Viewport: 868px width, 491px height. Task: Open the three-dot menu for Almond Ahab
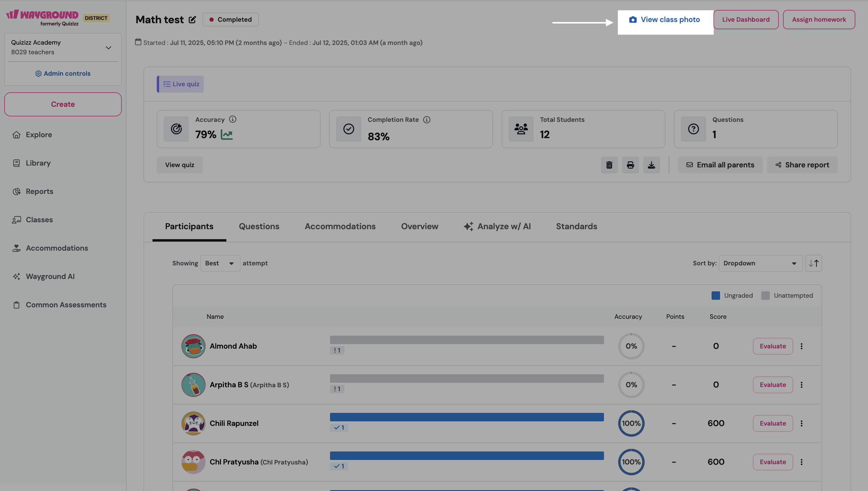click(x=802, y=346)
